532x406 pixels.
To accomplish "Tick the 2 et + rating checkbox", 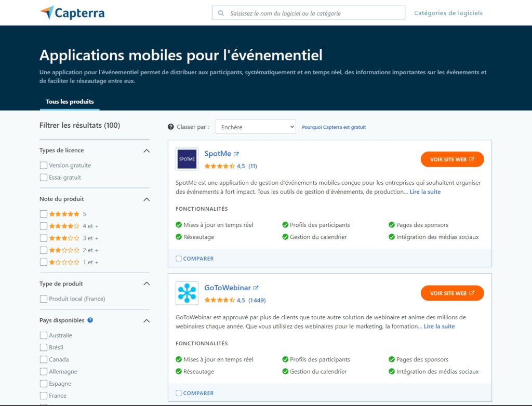I will coord(44,250).
